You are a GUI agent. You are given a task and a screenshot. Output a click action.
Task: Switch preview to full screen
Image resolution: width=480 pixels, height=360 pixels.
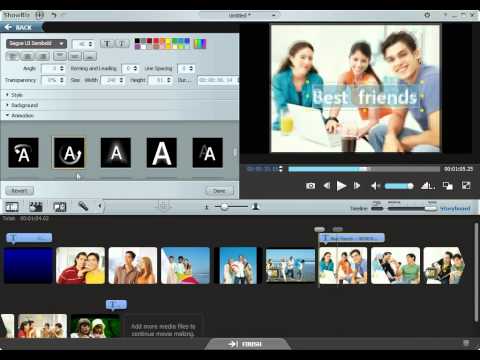[466, 186]
